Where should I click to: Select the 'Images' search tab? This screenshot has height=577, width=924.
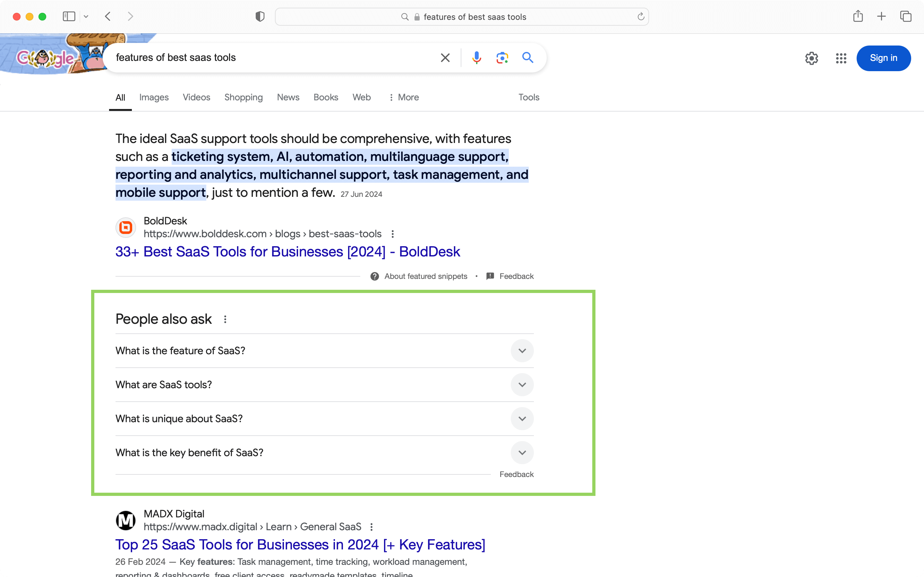pyautogui.click(x=154, y=97)
